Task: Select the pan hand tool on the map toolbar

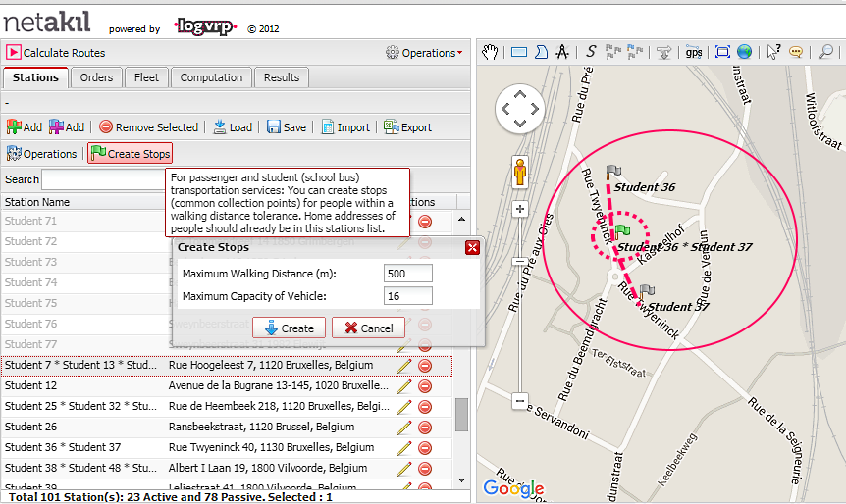Action: [490, 52]
